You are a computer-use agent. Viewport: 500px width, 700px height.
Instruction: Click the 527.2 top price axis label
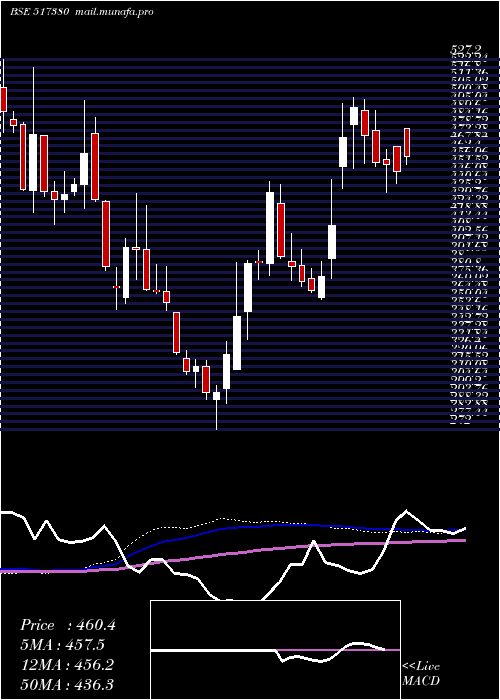467,50
